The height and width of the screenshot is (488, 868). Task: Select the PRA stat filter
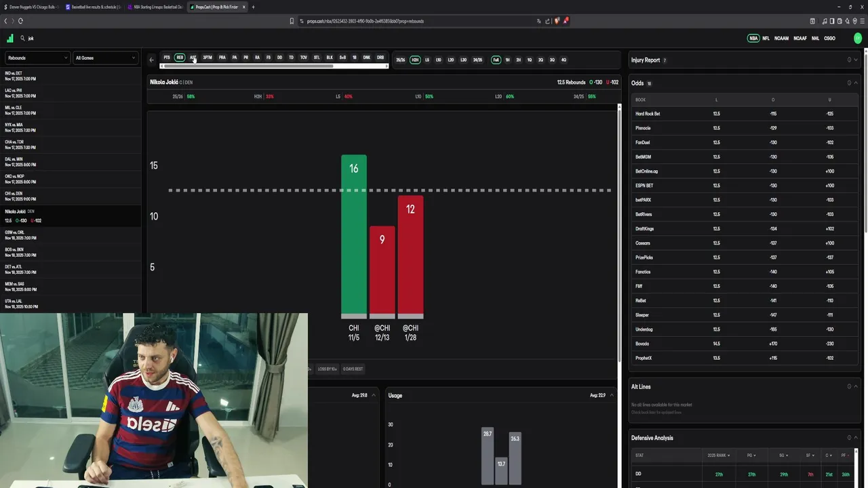(222, 58)
